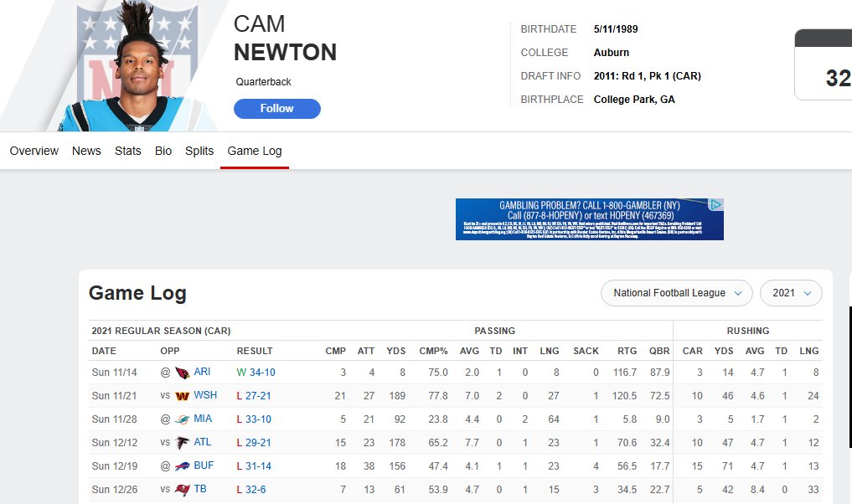Click the Quarterback position label
852x504 pixels.
point(264,82)
